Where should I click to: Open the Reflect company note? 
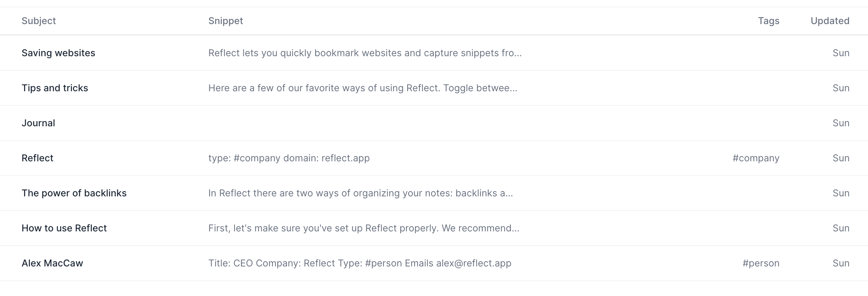[x=38, y=158]
